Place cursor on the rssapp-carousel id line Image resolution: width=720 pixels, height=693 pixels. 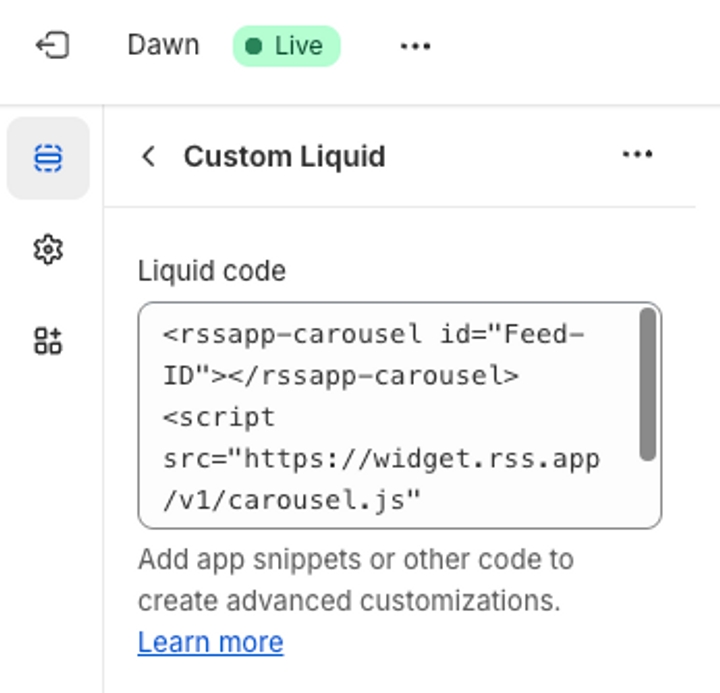tap(373, 334)
